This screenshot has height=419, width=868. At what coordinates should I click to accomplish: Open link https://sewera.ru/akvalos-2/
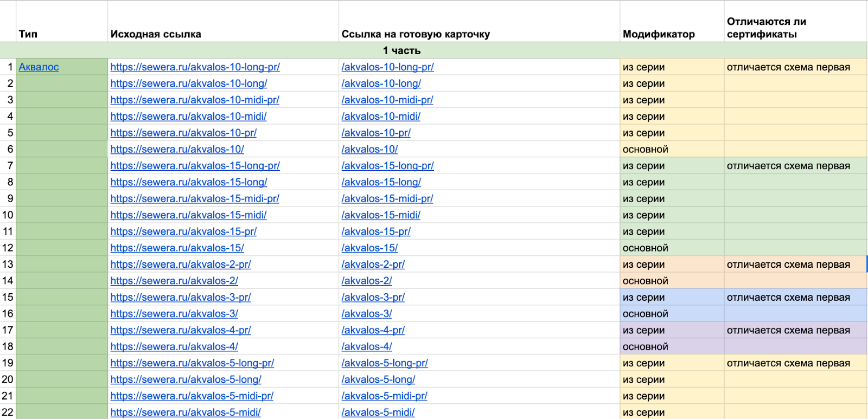174,281
